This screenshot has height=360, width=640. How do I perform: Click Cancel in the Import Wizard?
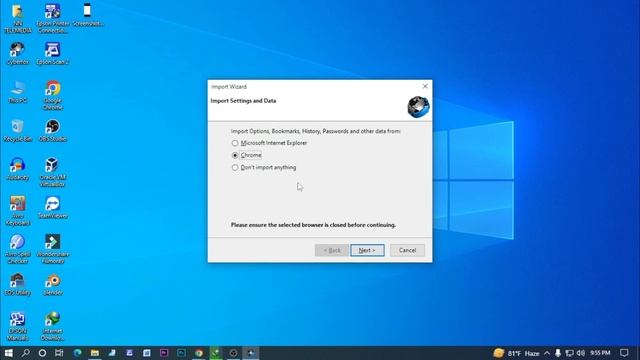coord(407,250)
